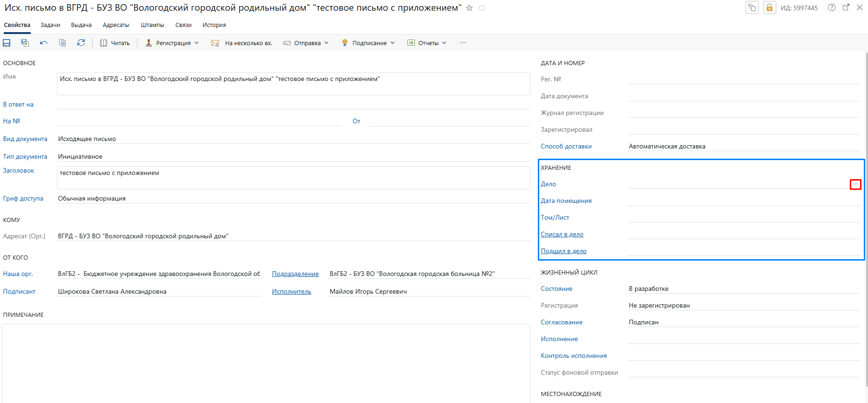This screenshot has height=403, width=868.
Task: Switch to the Задачи tab
Action: pyautogui.click(x=50, y=25)
